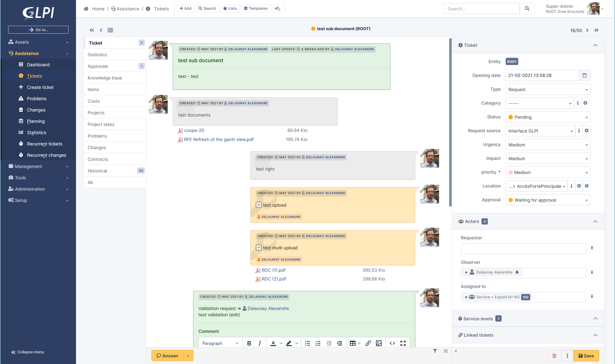The height and width of the screenshot is (364, 615).
Task: Click the info icon next to Request source
Action: coord(578,131)
